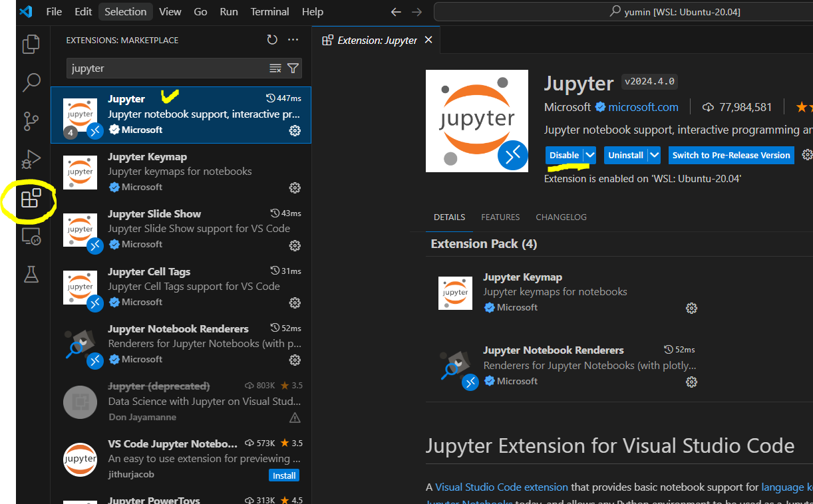Switch to the CHANGELOG tab
The height and width of the screenshot is (504, 813).
[562, 217]
